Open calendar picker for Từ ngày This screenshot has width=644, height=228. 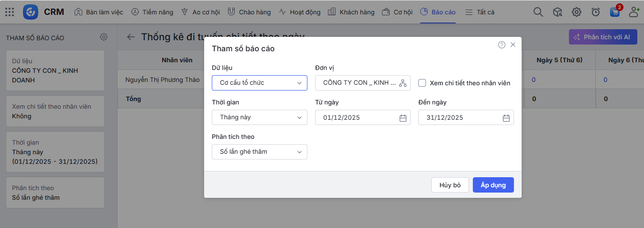click(x=403, y=118)
